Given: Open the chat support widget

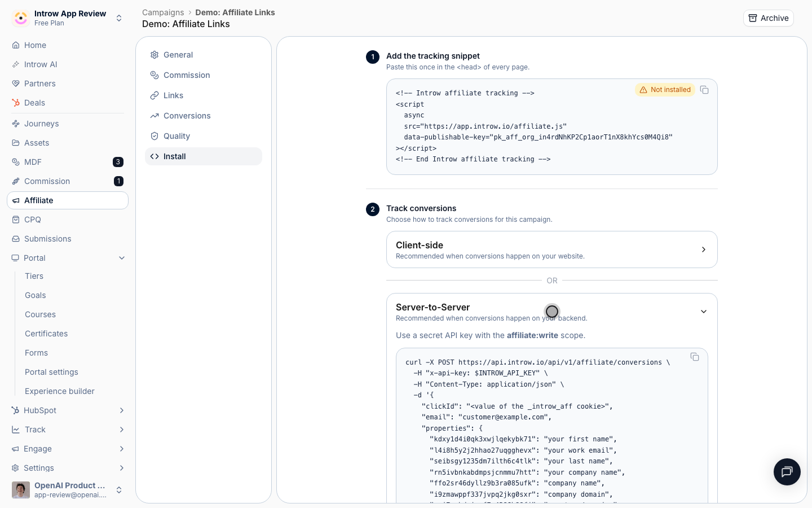Looking at the screenshot, I should click(787, 472).
